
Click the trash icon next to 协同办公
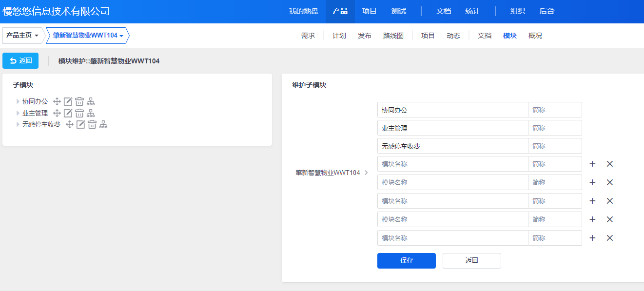[79, 101]
